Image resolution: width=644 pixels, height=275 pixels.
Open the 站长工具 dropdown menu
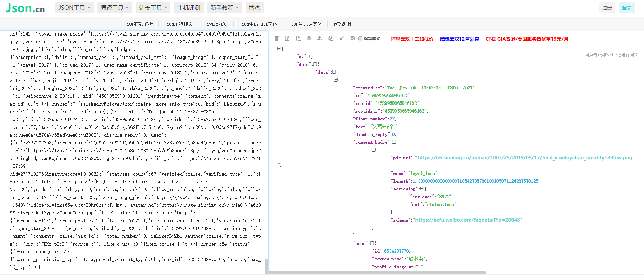click(x=153, y=8)
